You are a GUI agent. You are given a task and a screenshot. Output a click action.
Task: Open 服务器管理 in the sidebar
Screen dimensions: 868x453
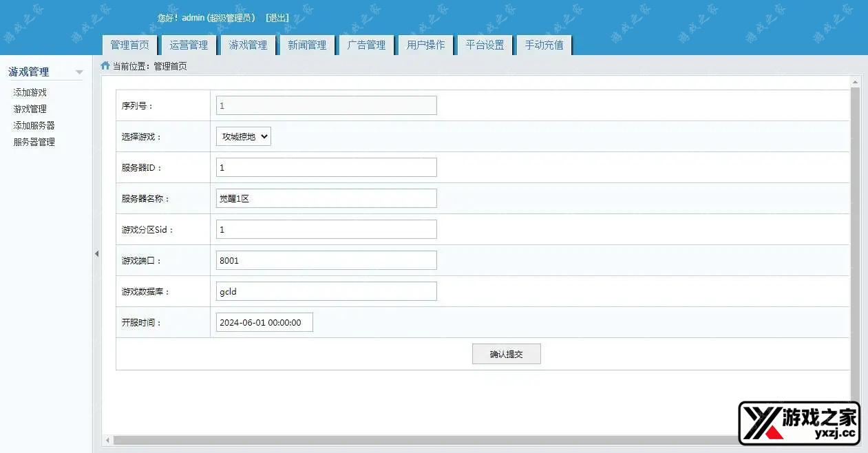click(34, 142)
